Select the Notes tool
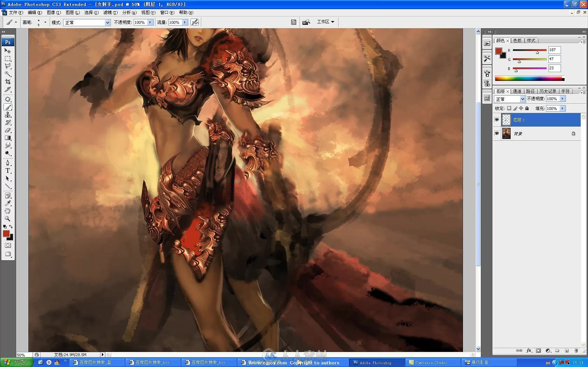This screenshot has width=588, height=367. click(x=8, y=195)
